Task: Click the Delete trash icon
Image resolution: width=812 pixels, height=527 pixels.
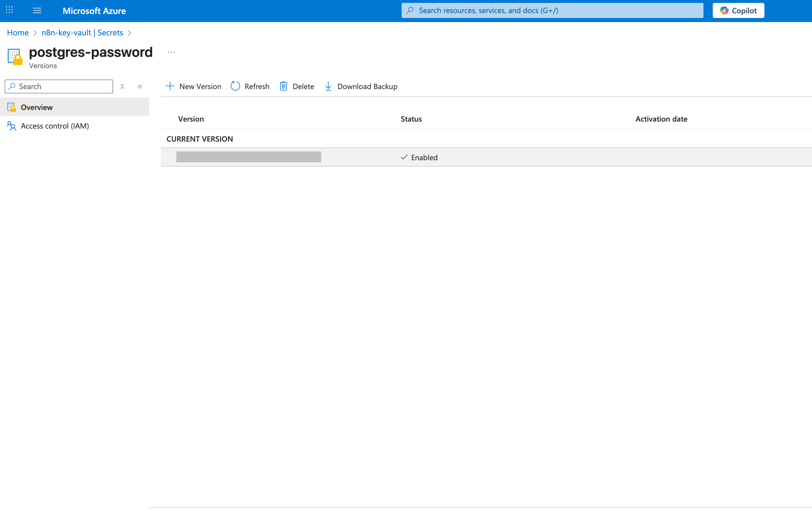Action: pos(283,86)
